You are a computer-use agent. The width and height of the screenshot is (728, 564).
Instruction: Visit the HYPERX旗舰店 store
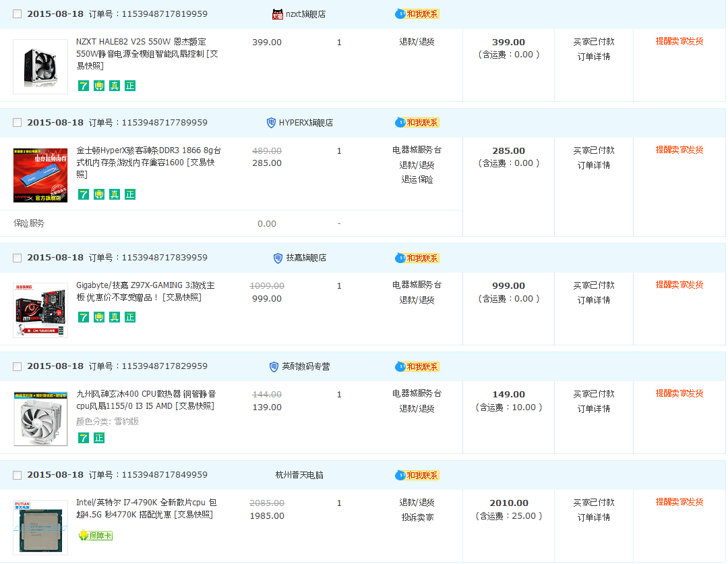pyautogui.click(x=305, y=123)
